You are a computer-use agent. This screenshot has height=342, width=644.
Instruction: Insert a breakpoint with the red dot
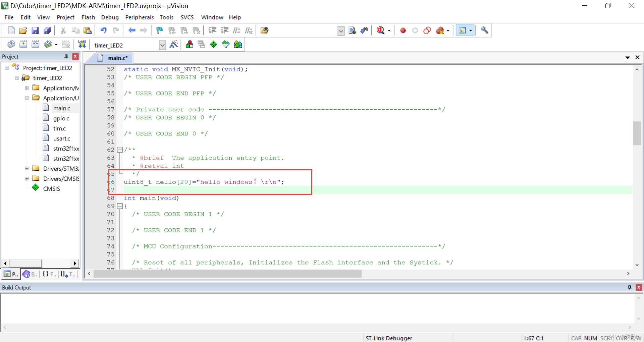click(403, 31)
